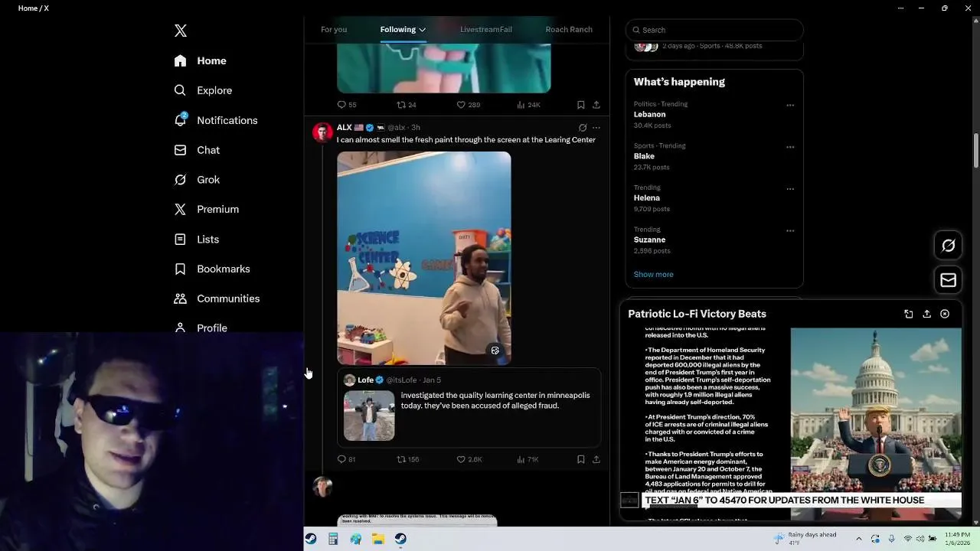Share the post with 24K views

coord(596,105)
